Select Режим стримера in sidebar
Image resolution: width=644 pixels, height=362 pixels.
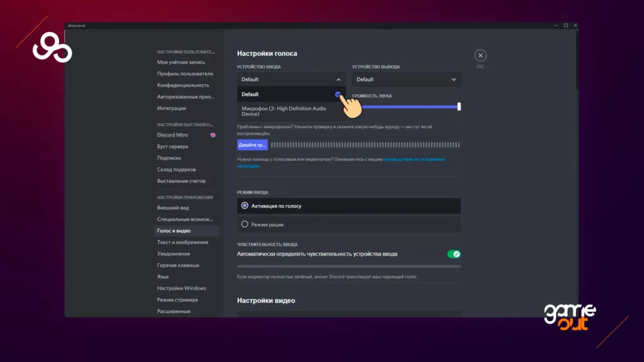[x=177, y=300]
